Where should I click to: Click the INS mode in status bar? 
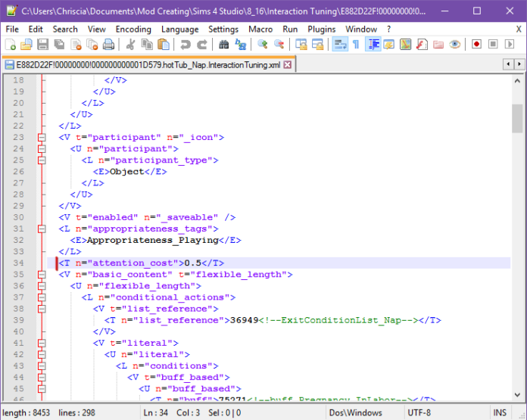[x=500, y=412]
